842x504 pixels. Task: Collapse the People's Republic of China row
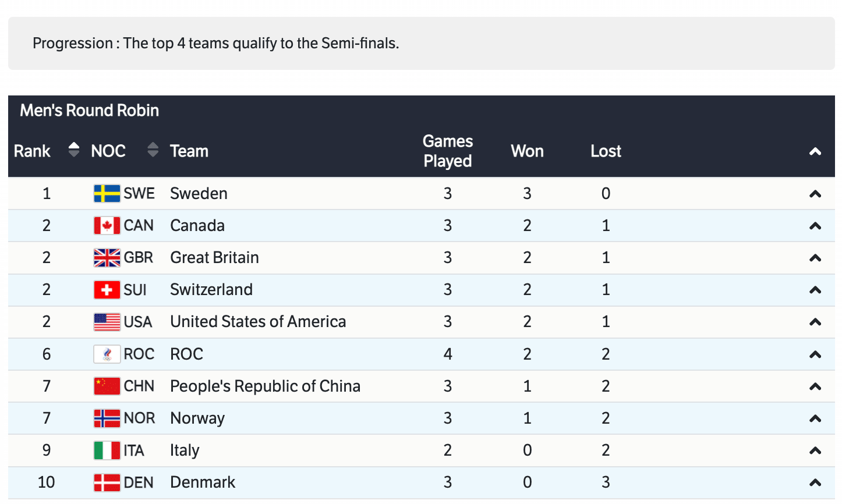[815, 386]
